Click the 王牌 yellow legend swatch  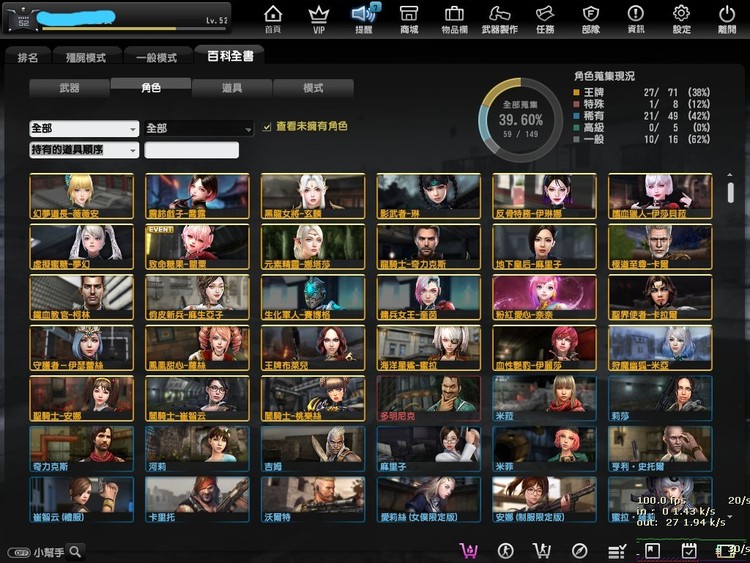coord(576,92)
